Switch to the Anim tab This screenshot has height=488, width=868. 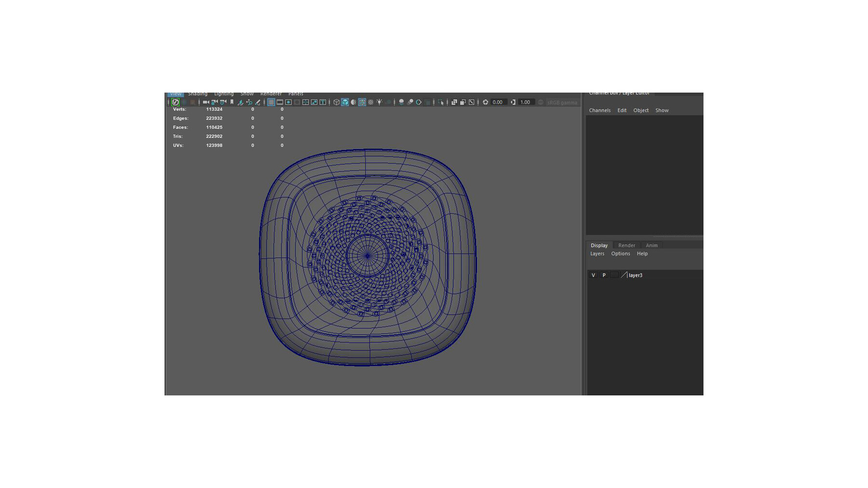point(652,245)
